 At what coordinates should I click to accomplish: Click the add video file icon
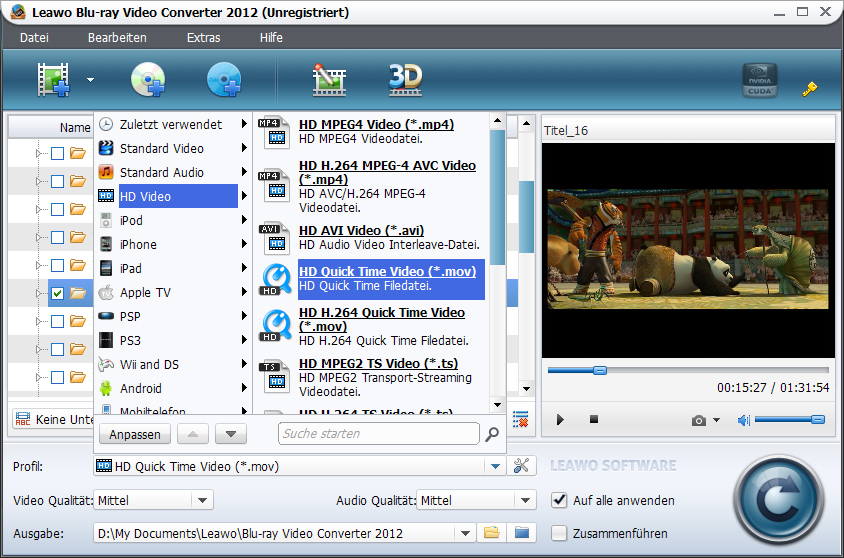click(55, 80)
